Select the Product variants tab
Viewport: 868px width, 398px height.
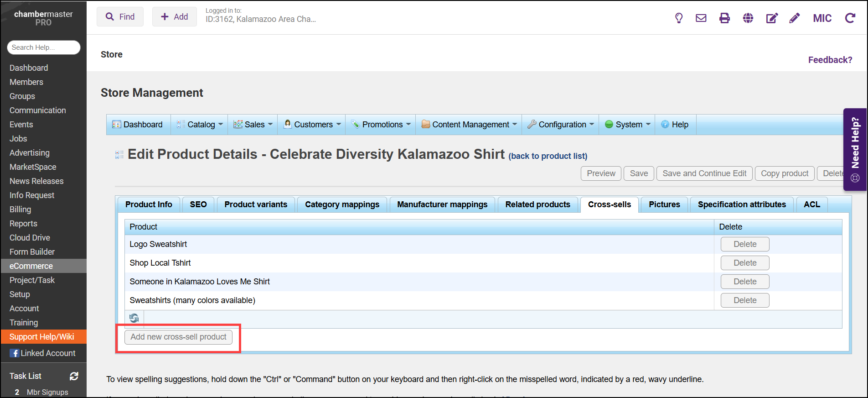point(256,204)
